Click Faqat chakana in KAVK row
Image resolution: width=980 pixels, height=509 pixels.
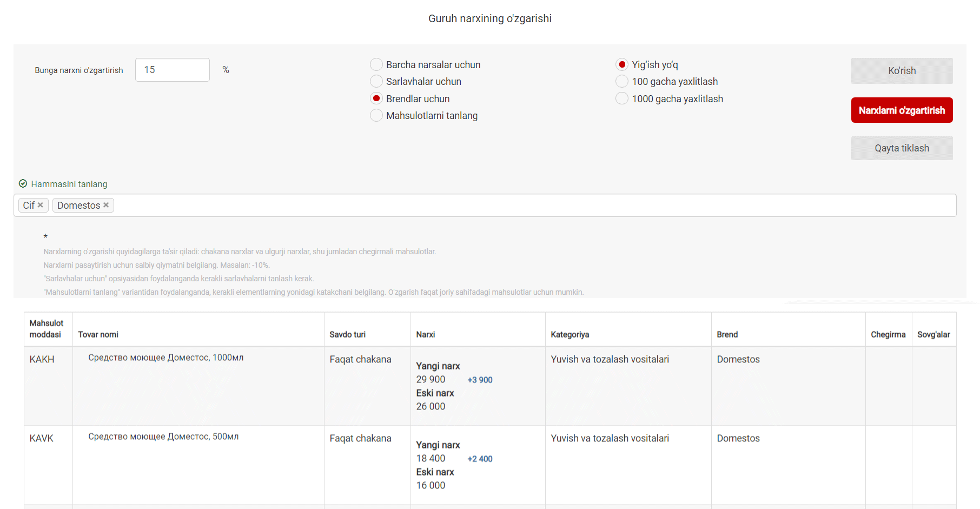point(360,438)
